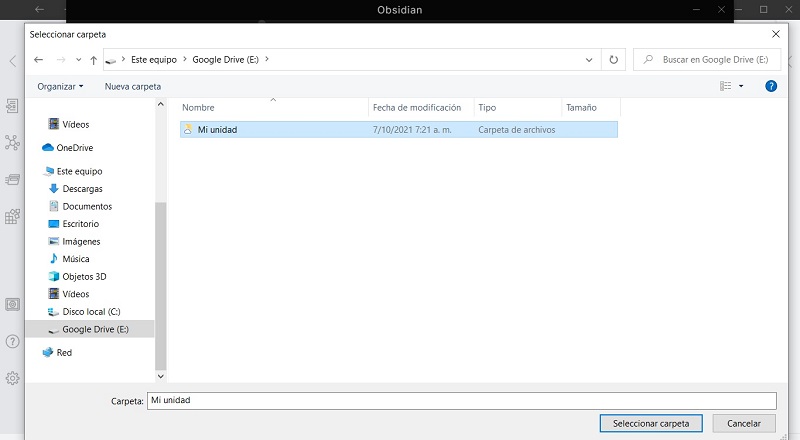Click date '7/10/2021 7:21 a. m.'
Image resolution: width=800 pixels, height=440 pixels.
(412, 130)
